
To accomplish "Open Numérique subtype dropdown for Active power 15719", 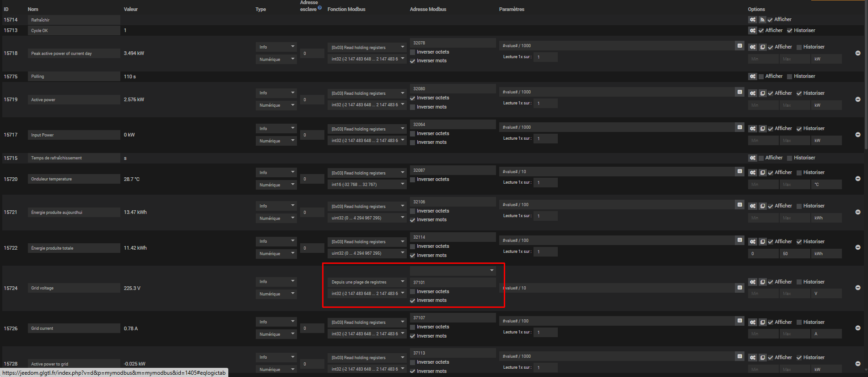I will coord(276,105).
